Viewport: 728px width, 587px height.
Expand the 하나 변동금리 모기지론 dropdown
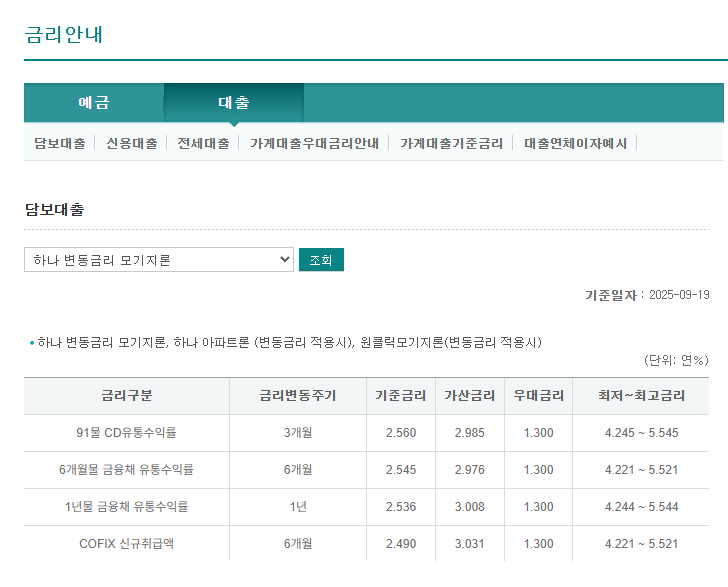tap(159, 260)
